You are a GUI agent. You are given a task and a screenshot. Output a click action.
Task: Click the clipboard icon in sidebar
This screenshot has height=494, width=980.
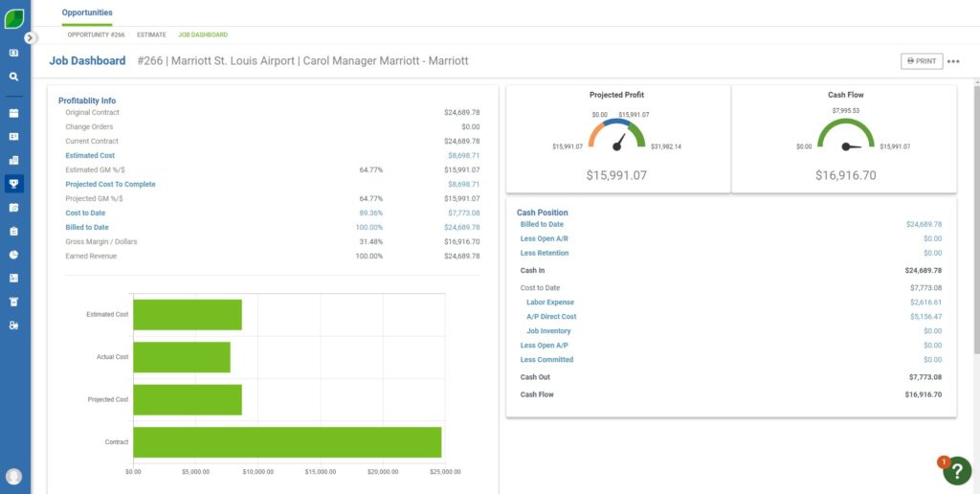14,231
